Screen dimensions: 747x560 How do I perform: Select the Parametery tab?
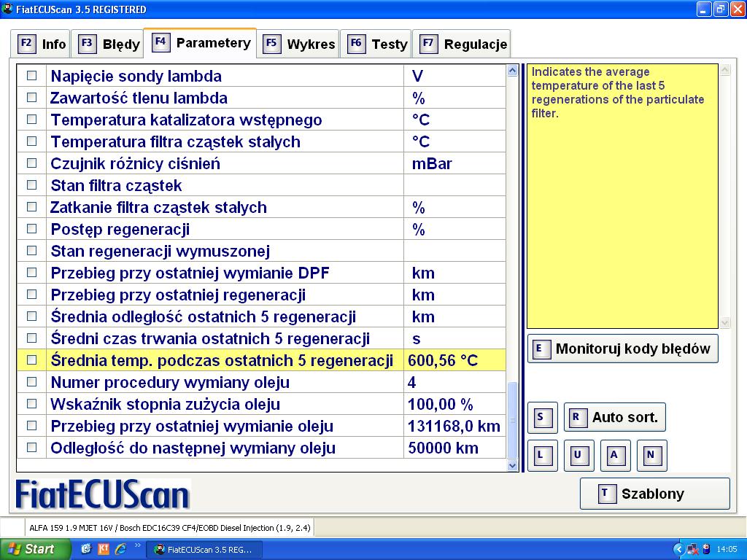pyautogui.click(x=200, y=43)
